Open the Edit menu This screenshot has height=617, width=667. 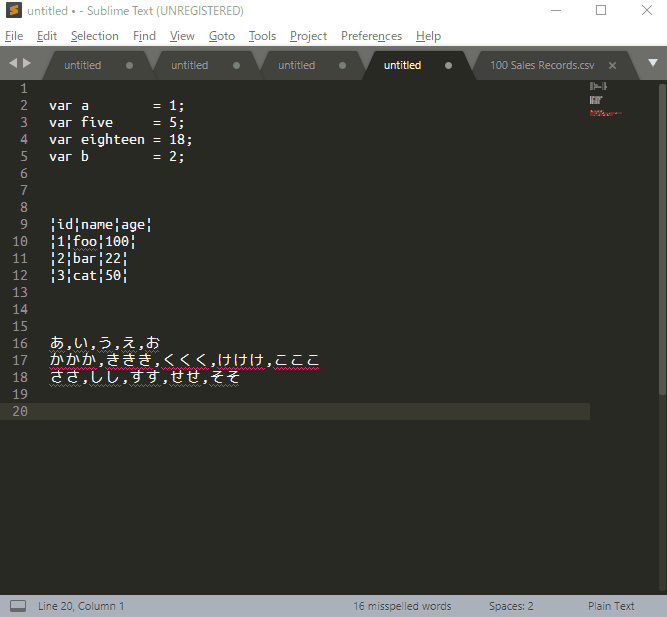(x=47, y=36)
